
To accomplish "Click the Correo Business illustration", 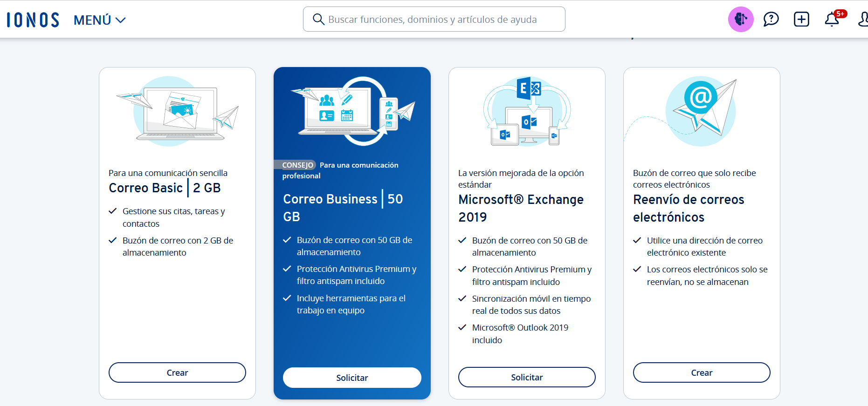I will point(353,111).
